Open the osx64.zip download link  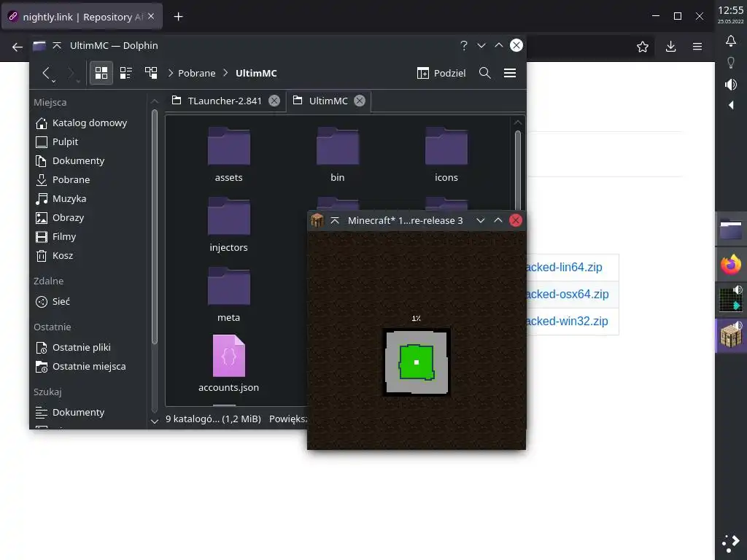coord(568,295)
